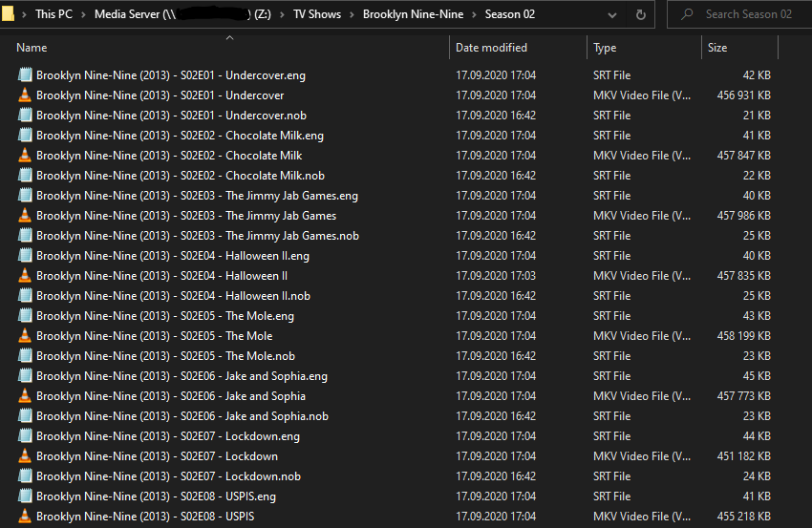This screenshot has height=528, width=812.
Task: Expand the chevron after the Z: drive
Action: 282,14
